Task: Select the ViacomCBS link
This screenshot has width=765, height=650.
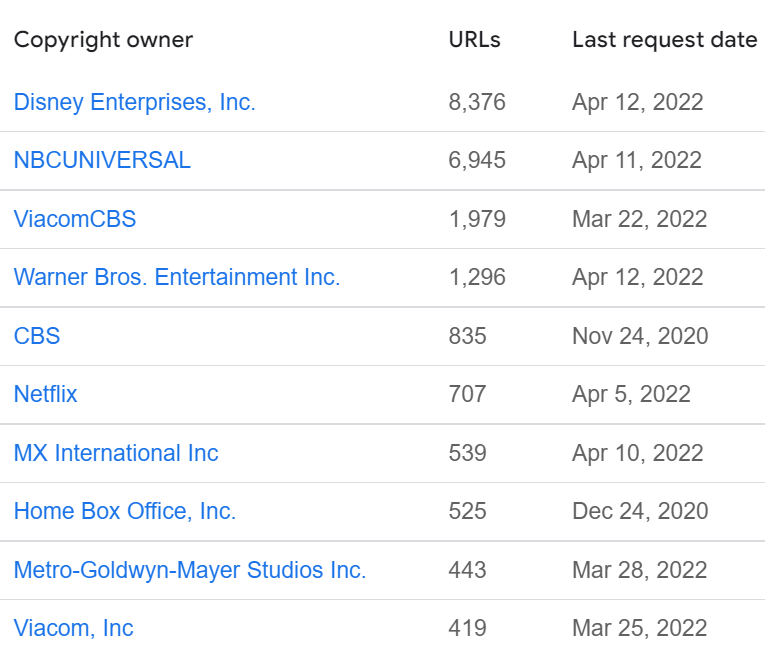Action: point(75,219)
